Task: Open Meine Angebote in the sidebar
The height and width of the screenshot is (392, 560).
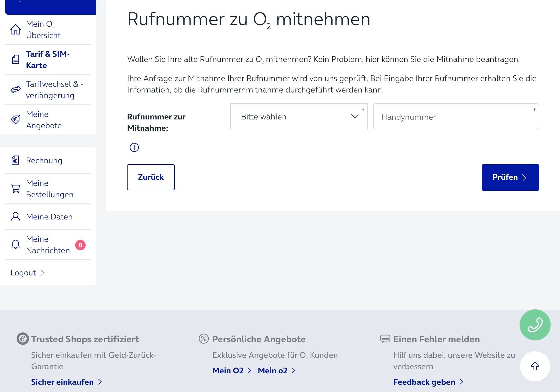Action: 48,120
